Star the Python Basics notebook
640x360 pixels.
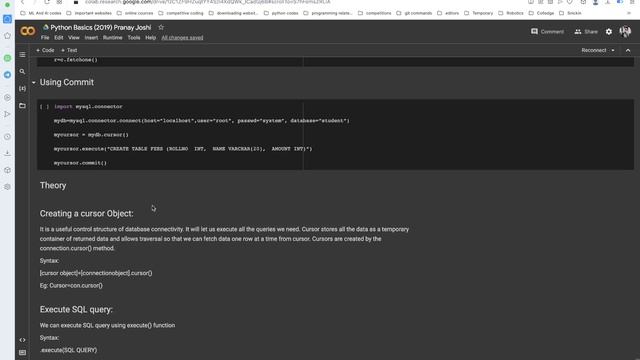161,27
